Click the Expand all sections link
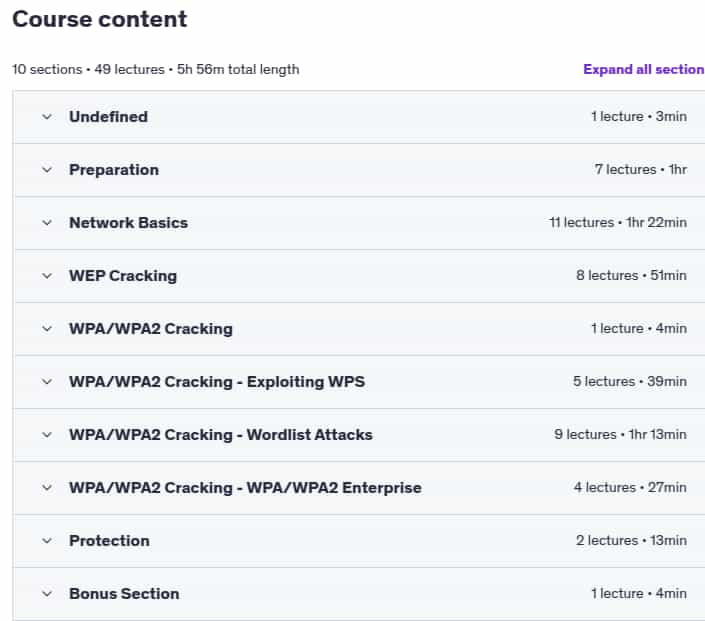The width and height of the screenshot is (705, 621). [644, 69]
